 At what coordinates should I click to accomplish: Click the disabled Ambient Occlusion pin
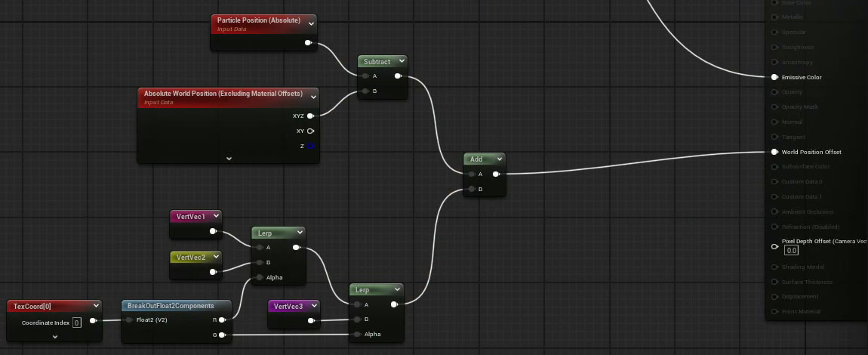point(774,211)
